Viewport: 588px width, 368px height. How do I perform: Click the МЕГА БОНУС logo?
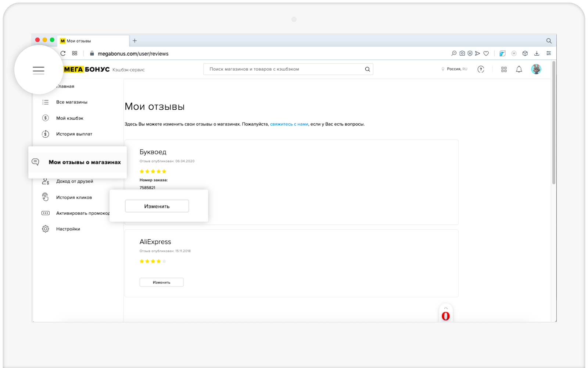click(87, 69)
